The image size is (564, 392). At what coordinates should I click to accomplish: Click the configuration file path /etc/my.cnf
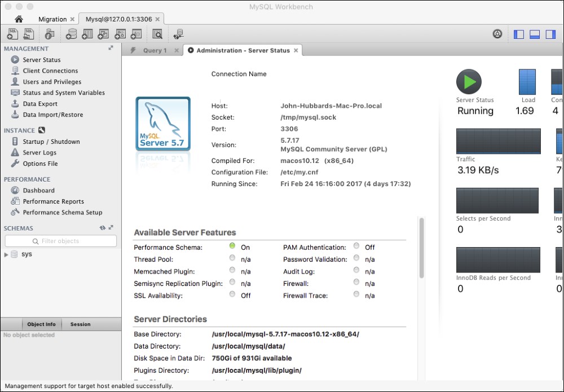(299, 172)
